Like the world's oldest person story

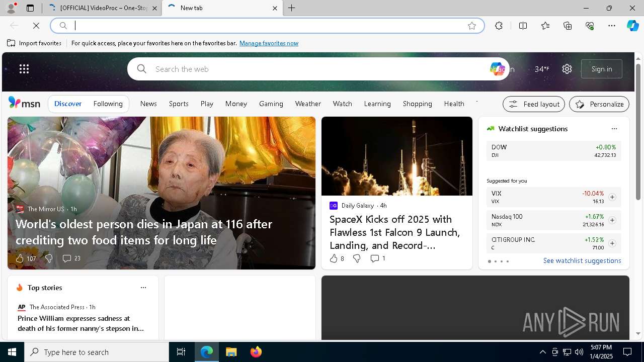[20, 258]
